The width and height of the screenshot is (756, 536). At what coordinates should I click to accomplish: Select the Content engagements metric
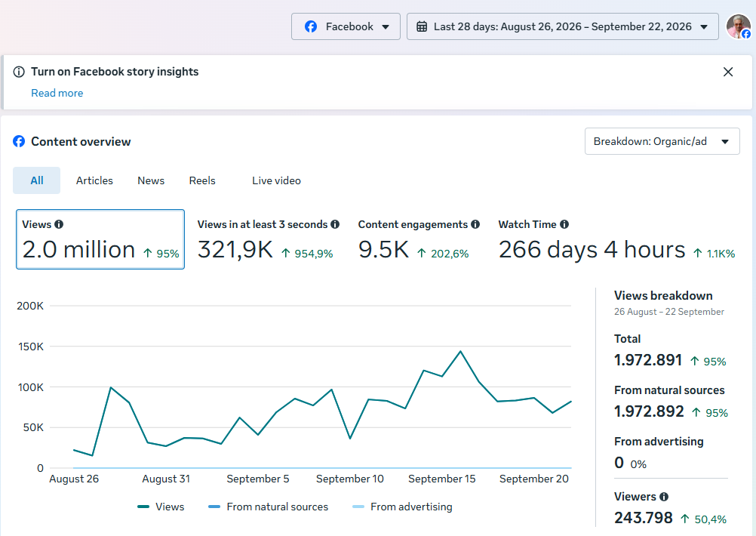pos(419,239)
